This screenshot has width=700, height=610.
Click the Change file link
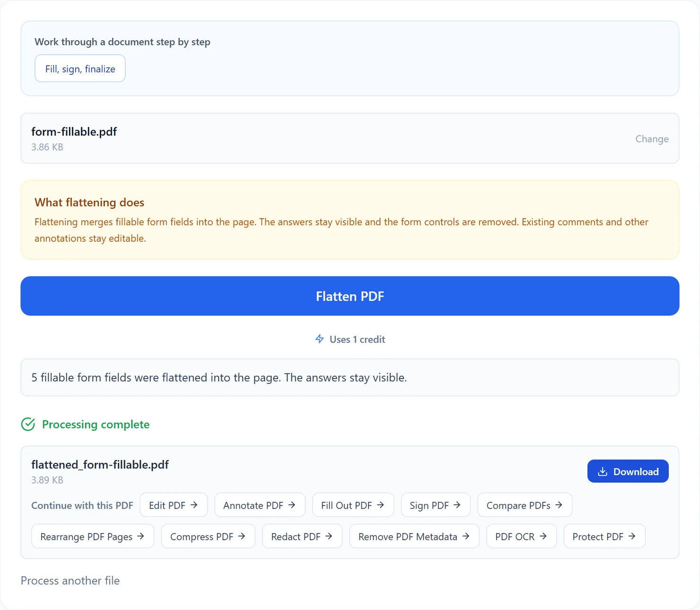click(x=652, y=139)
